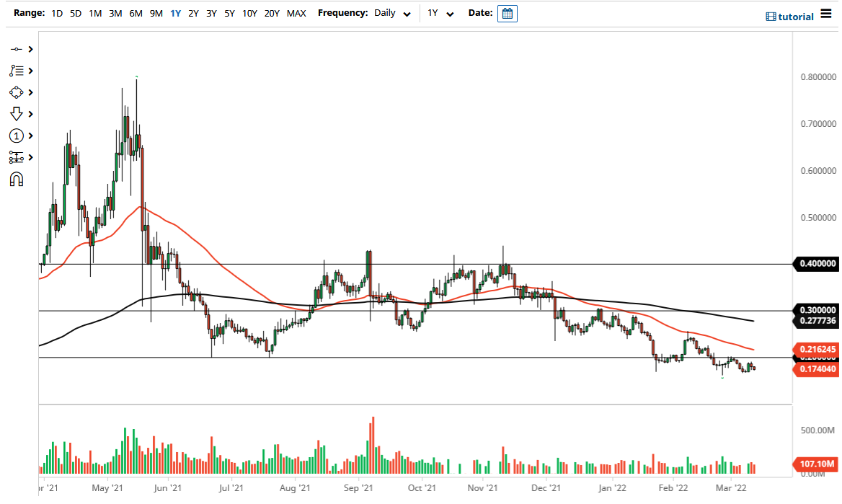Screen dimensions: 842x504
Task: Select the MAX range option
Action: (296, 13)
